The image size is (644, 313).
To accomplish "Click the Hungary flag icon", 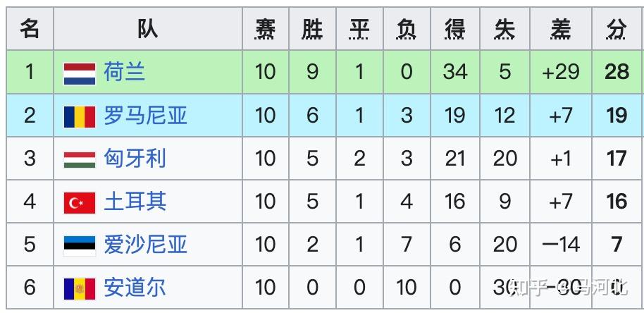I will 79,159.
